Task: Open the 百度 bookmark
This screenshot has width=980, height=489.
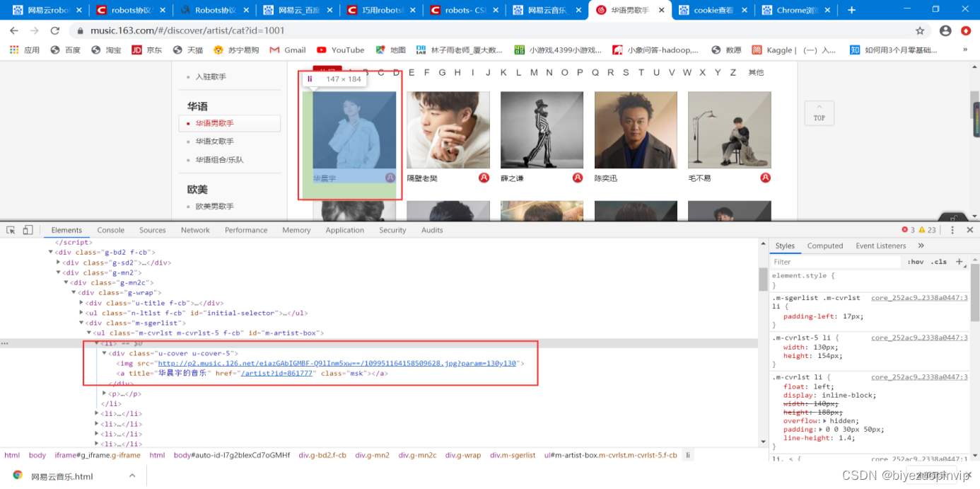Action: click(66, 50)
